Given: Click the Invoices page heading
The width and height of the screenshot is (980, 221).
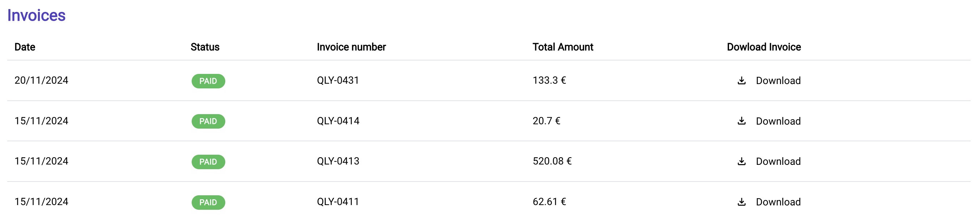Looking at the screenshot, I should [37, 15].
